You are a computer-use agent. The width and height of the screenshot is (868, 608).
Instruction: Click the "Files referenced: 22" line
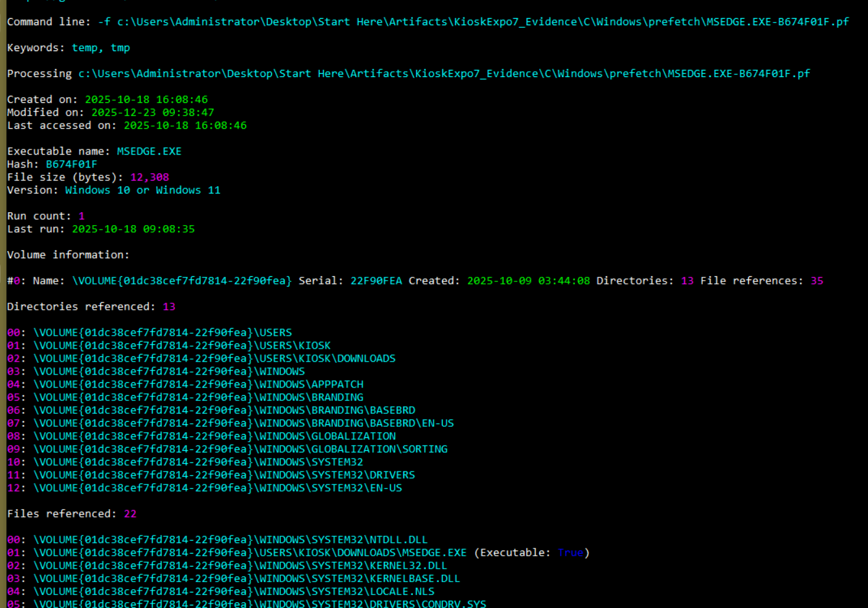[72, 514]
